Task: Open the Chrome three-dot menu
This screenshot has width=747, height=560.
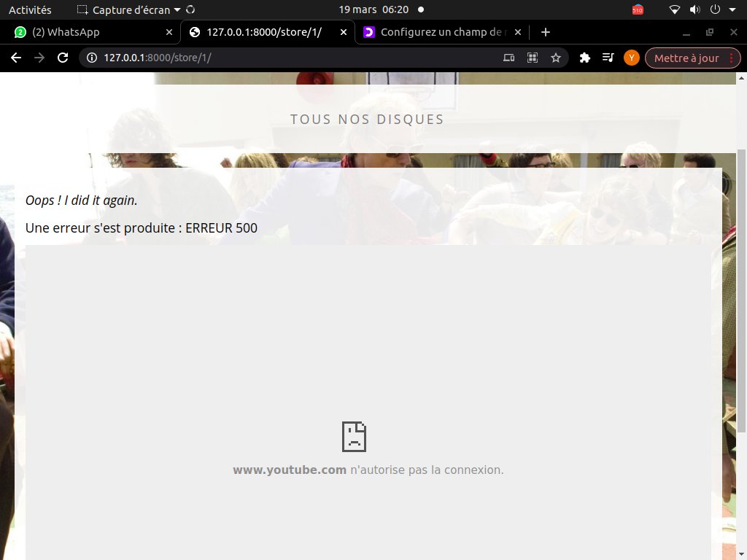Action: click(x=732, y=58)
